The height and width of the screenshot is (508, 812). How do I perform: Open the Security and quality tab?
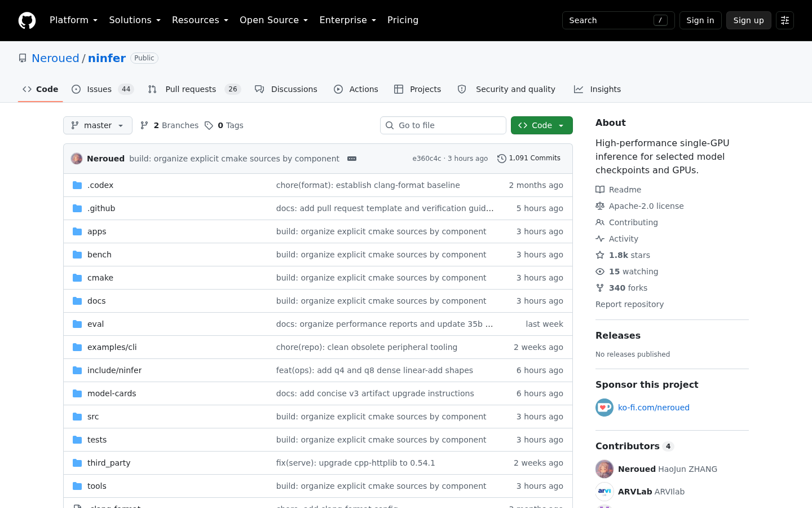coord(506,89)
